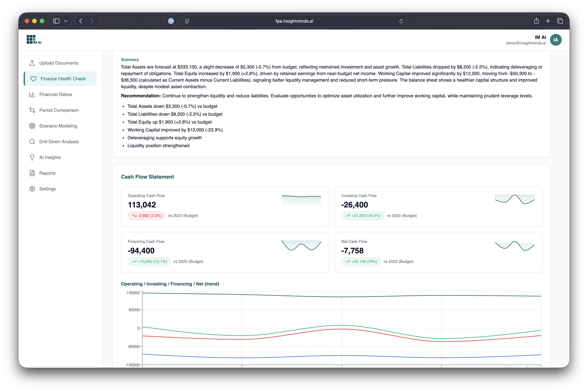This screenshot has height=392, width=588.
Task: Click the Settings gear icon
Action: pos(32,189)
